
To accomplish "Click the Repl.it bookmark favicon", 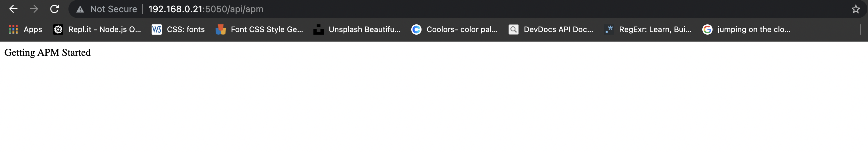I will (x=58, y=30).
